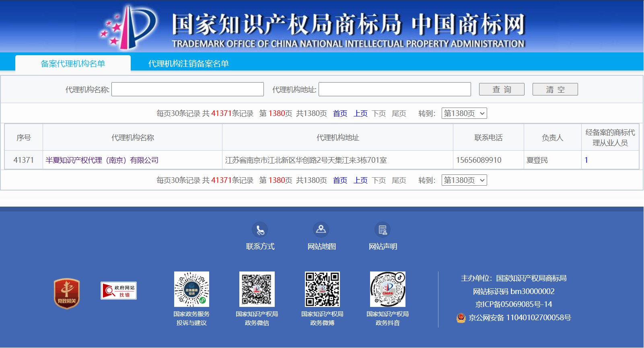Click 下页 in bottom pagination
The height and width of the screenshot is (348, 644).
tap(379, 180)
